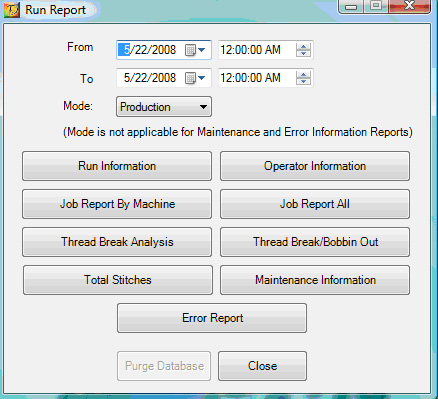This screenshot has height=399, width=438.
Task: Click the title bar X close button
Action: [409, 6]
